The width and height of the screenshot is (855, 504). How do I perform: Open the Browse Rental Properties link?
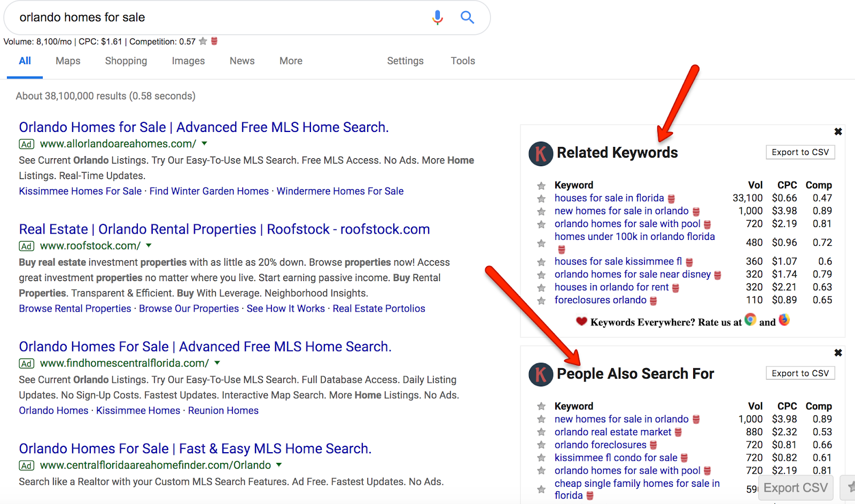(x=74, y=308)
